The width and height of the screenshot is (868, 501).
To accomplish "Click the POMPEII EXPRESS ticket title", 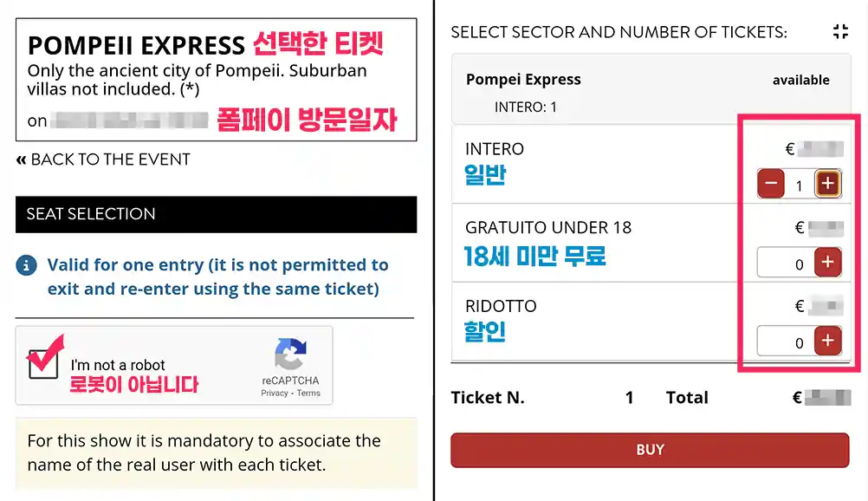I will tap(136, 45).
